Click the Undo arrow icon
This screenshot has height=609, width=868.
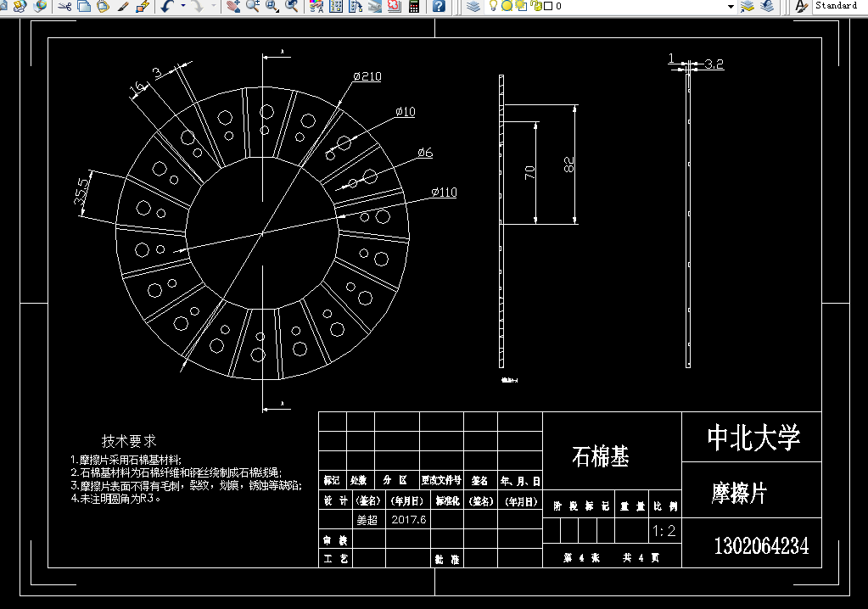click(x=167, y=6)
